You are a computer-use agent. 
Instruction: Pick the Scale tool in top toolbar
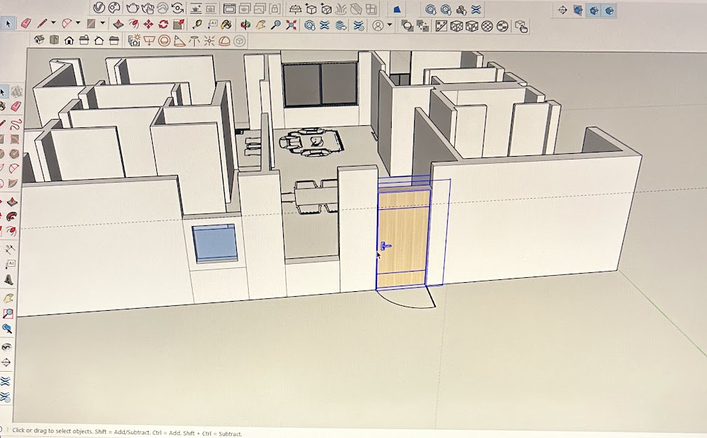coord(179,24)
